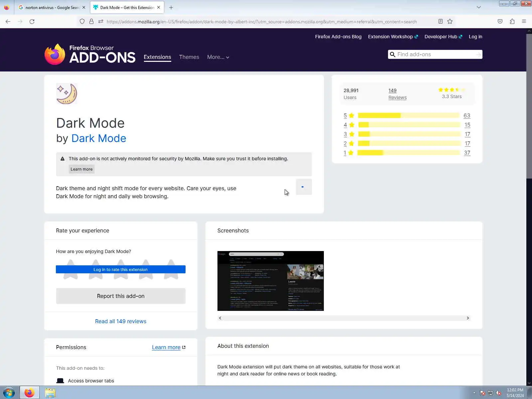Click the page scrollbar down arrow

[529, 383]
